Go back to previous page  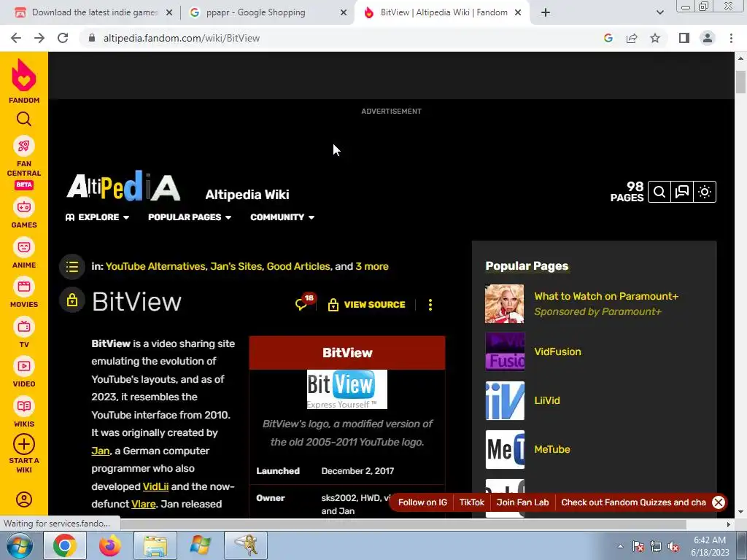tap(16, 38)
